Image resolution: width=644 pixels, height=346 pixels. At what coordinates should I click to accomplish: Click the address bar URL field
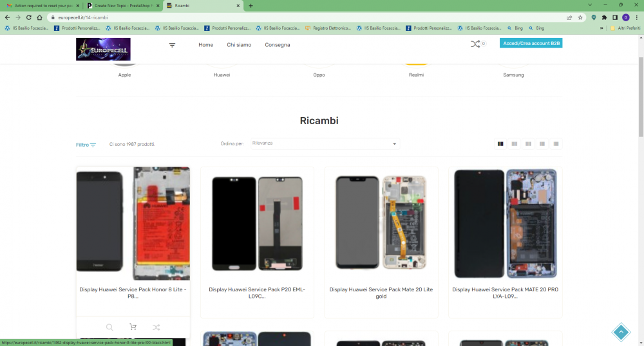(x=308, y=17)
